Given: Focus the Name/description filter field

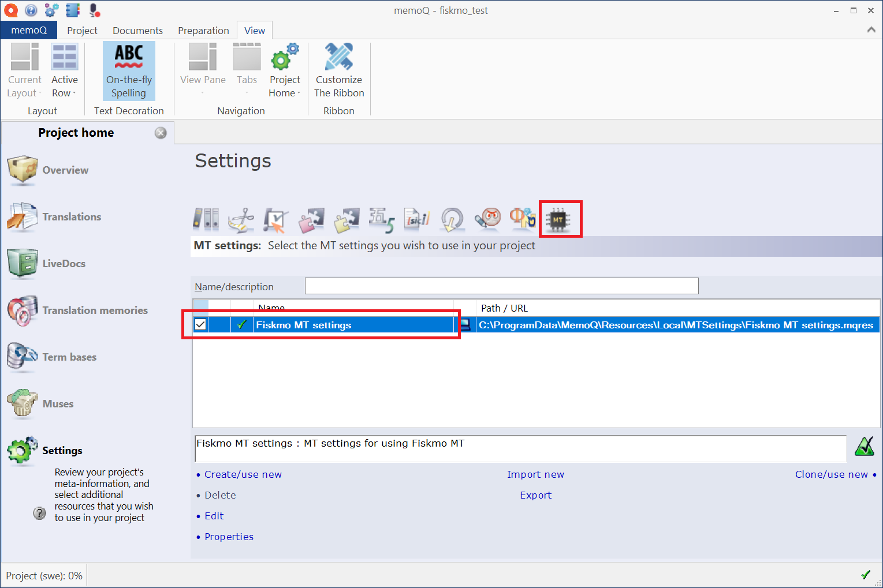Looking at the screenshot, I should coord(501,286).
